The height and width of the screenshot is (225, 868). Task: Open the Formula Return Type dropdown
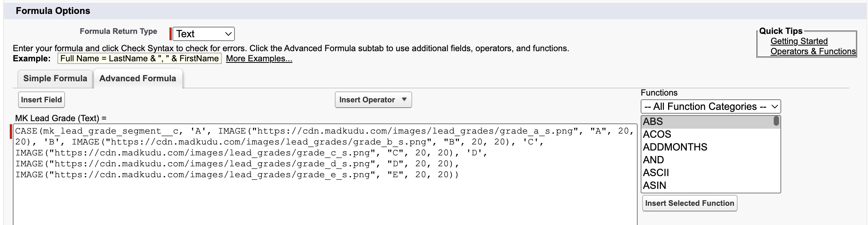(x=203, y=34)
